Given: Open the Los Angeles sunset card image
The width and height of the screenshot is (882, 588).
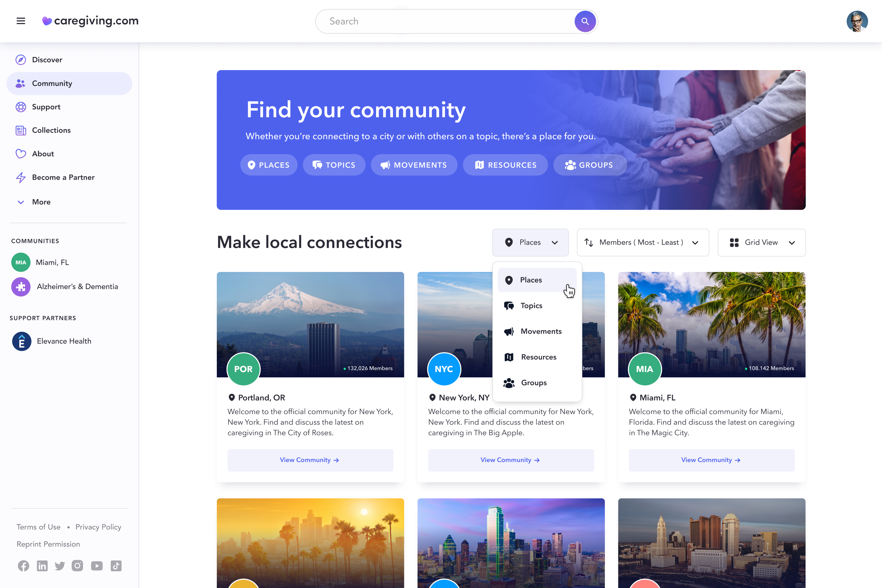Looking at the screenshot, I should [x=310, y=543].
